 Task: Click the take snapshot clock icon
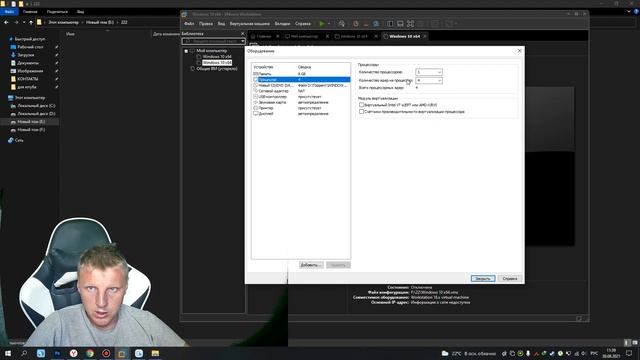tap(356, 24)
